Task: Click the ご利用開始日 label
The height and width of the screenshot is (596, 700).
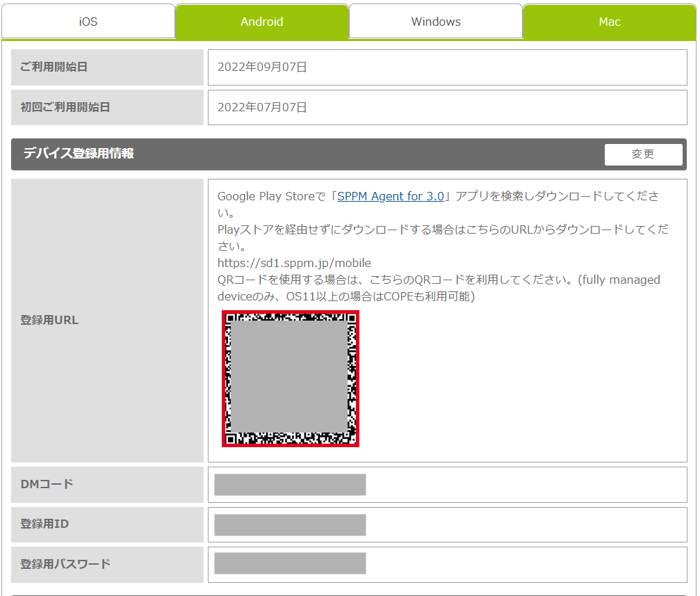Action: [54, 67]
